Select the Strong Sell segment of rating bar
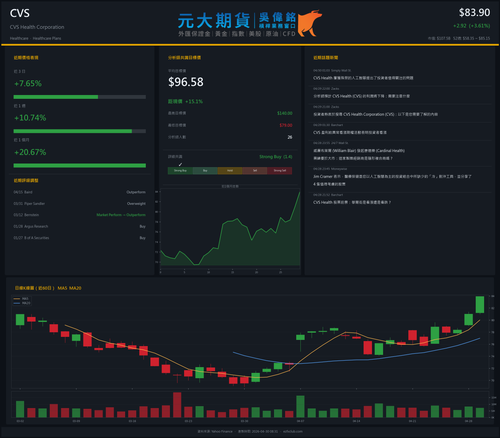Screen dimensions: 500x438 pos(280,171)
